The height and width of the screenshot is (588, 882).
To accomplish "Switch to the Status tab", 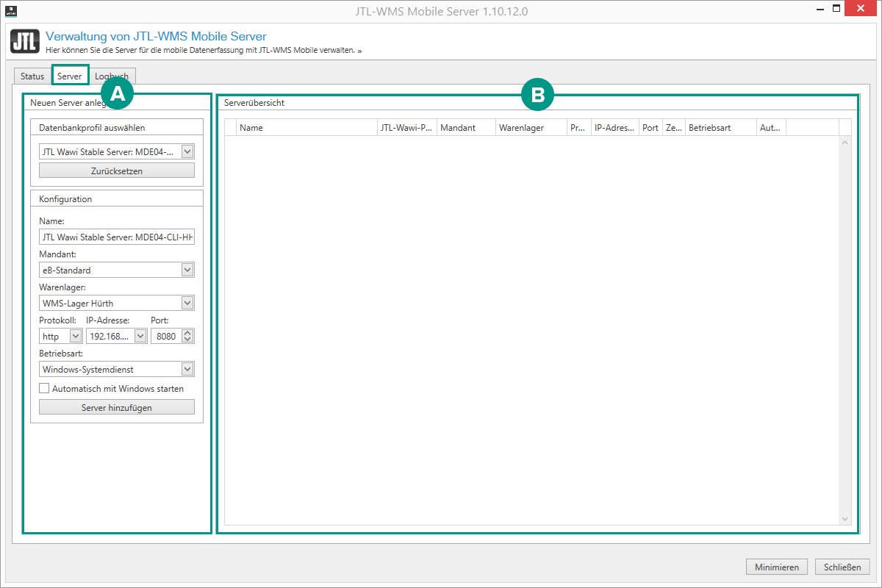I will (32, 76).
